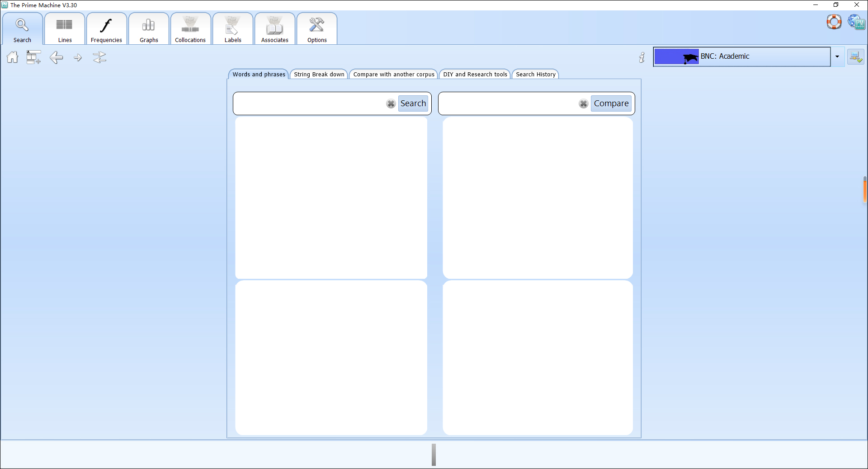Close The Prime Machine window
This screenshot has height=469, width=868.
coord(857,5)
